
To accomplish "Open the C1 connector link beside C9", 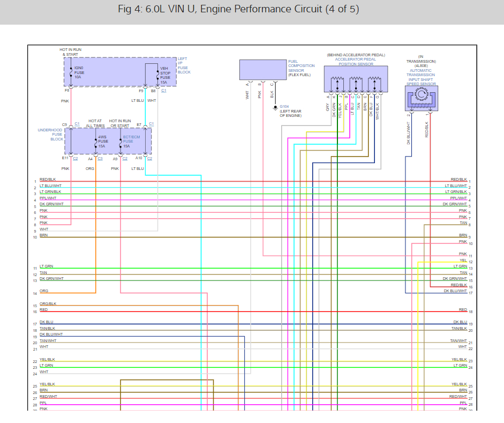I will [77, 124].
